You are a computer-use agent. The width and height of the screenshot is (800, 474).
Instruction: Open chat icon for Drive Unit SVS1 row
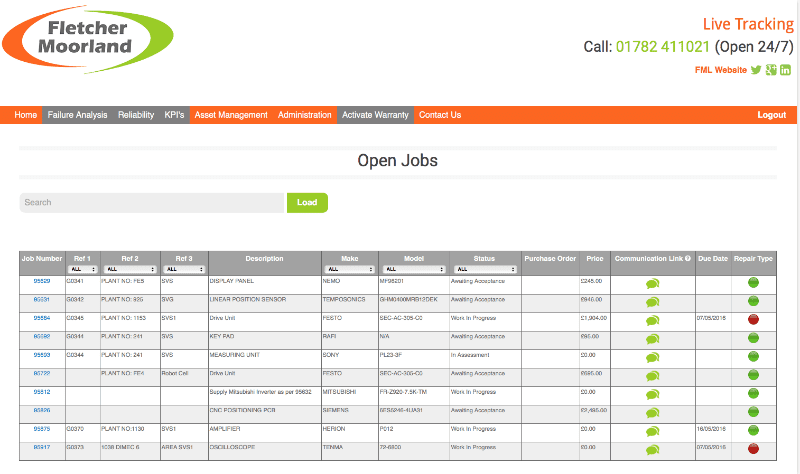[653, 320]
